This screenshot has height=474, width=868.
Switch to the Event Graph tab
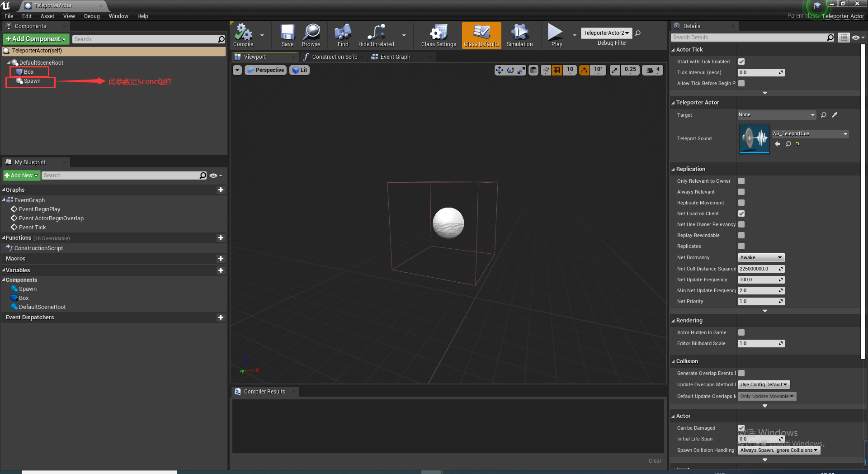tap(394, 57)
